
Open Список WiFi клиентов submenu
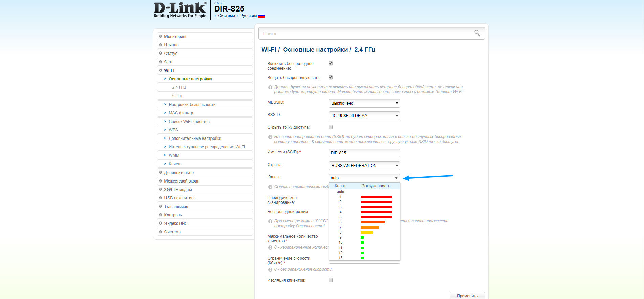coord(205,121)
